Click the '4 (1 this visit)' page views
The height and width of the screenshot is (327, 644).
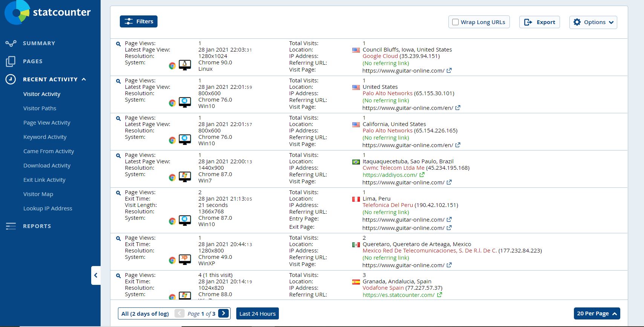[216, 275]
